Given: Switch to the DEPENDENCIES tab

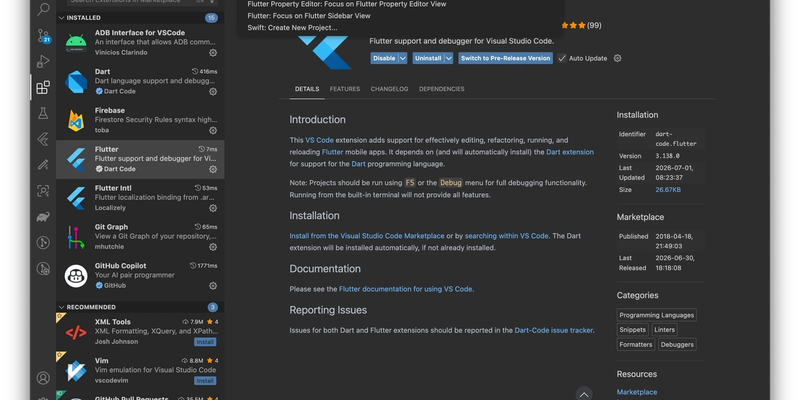Looking at the screenshot, I should coord(442,89).
